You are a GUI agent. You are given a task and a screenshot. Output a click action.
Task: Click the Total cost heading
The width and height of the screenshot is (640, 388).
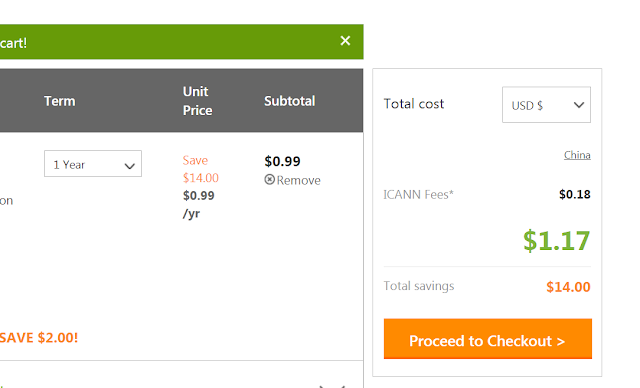[413, 104]
